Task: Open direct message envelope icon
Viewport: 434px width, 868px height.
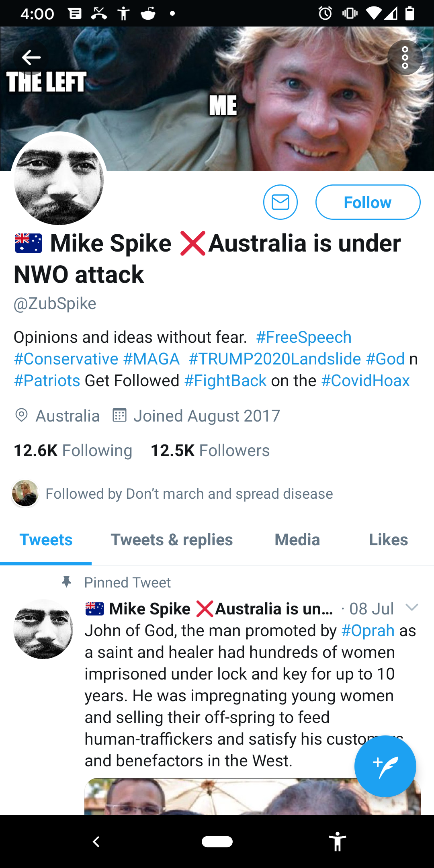Action: click(x=280, y=202)
